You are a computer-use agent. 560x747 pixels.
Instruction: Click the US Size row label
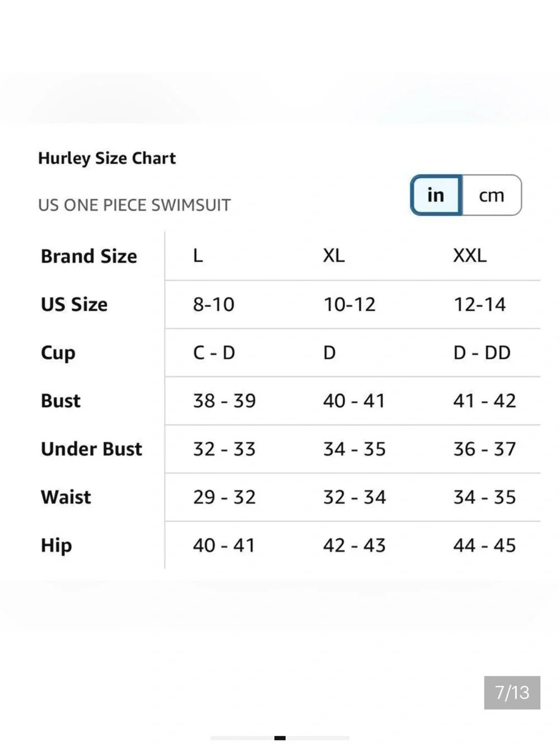pyautogui.click(x=74, y=305)
